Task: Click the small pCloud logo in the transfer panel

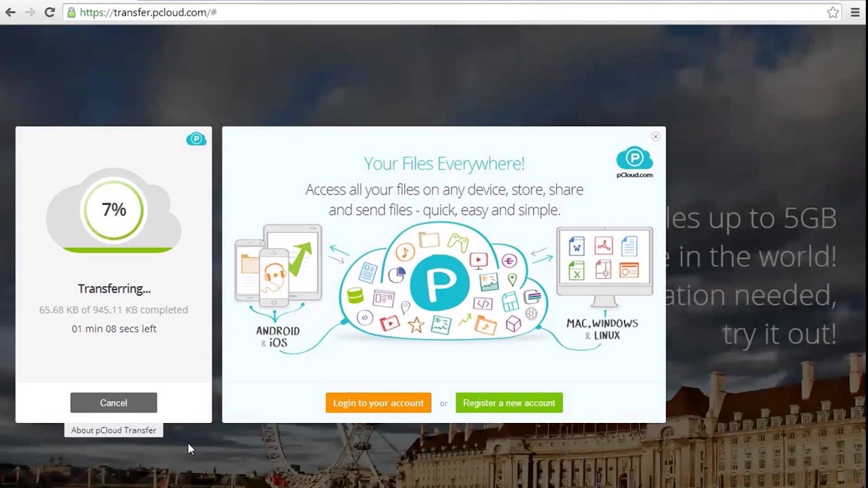Action: tap(196, 139)
